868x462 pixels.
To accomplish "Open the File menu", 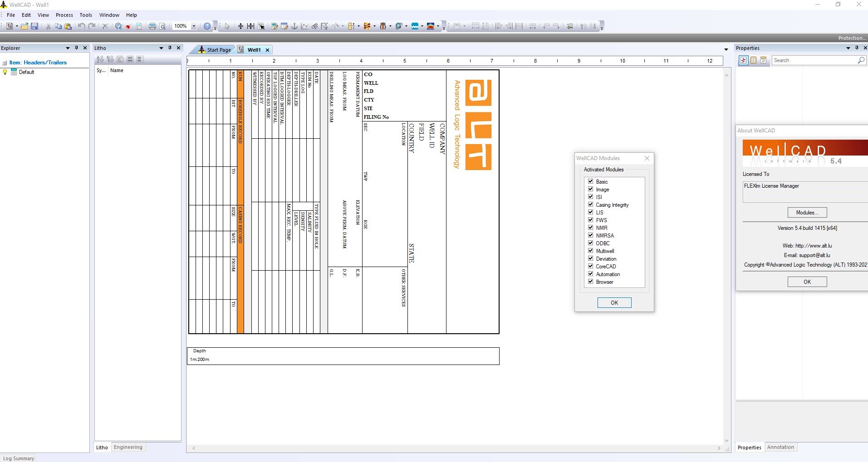I will pyautogui.click(x=11, y=15).
